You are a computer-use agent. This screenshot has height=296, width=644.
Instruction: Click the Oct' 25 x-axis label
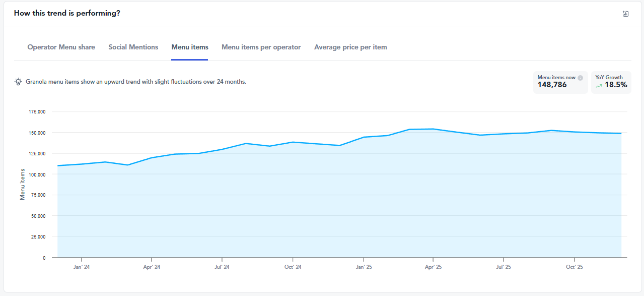574,267
